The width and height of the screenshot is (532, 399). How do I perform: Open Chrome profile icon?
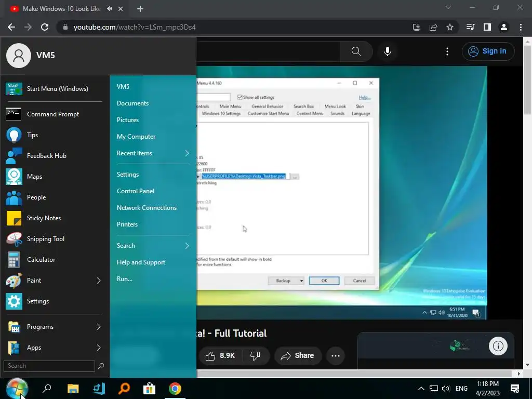[503, 27]
